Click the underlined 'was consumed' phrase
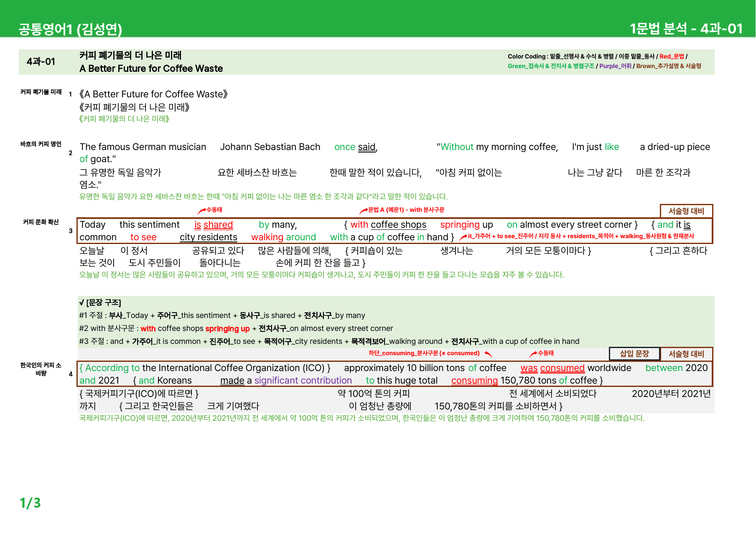 (x=552, y=368)
